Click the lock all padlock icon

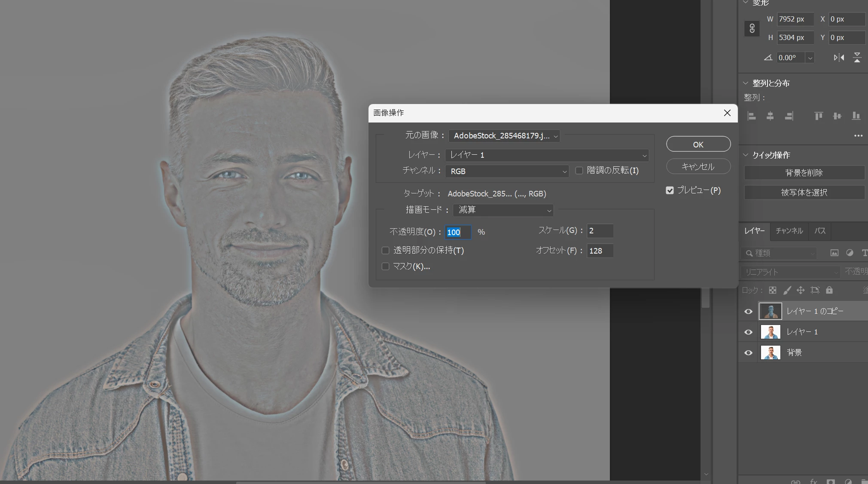pos(829,290)
